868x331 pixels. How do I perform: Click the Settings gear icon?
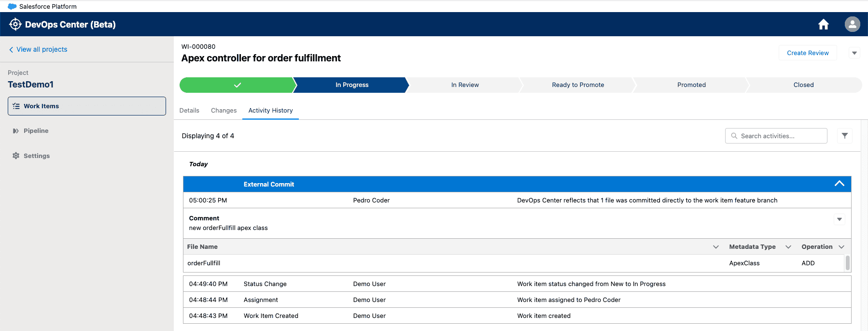click(16, 156)
